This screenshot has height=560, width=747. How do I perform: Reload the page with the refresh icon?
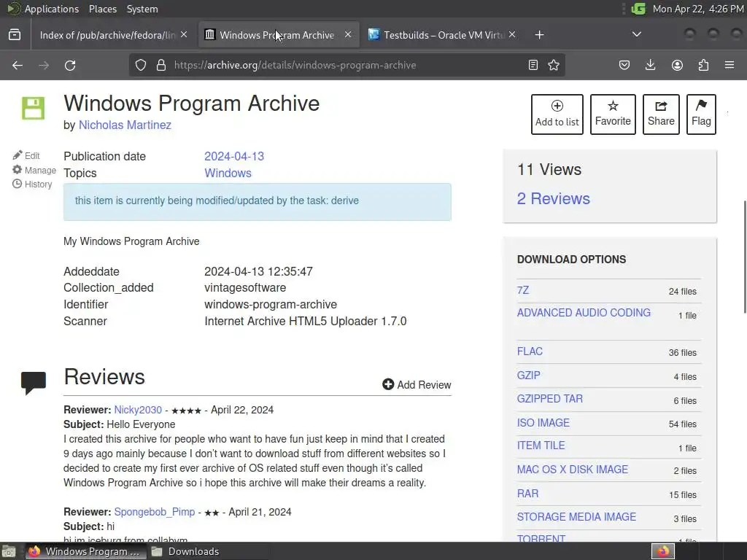(x=70, y=65)
